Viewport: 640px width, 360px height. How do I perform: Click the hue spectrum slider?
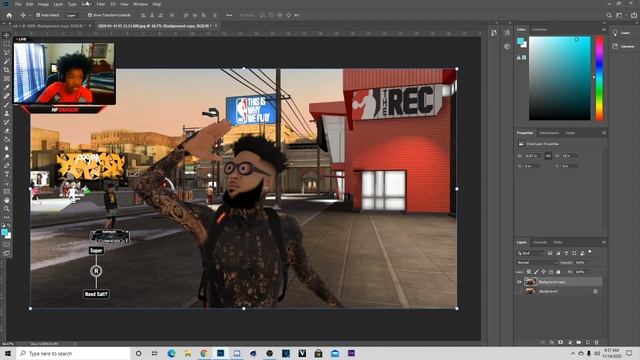pyautogui.click(x=599, y=78)
